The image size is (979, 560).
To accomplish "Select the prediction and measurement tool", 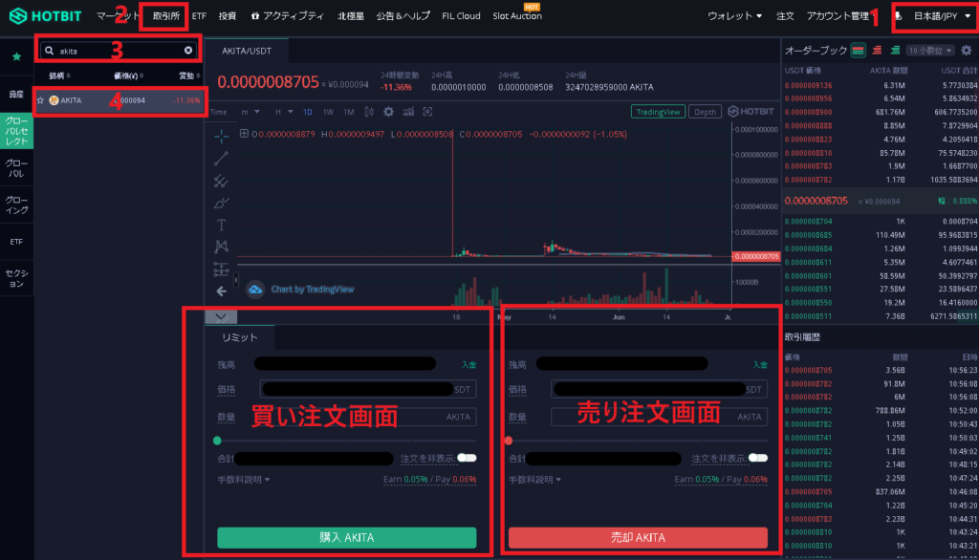I will click(221, 269).
